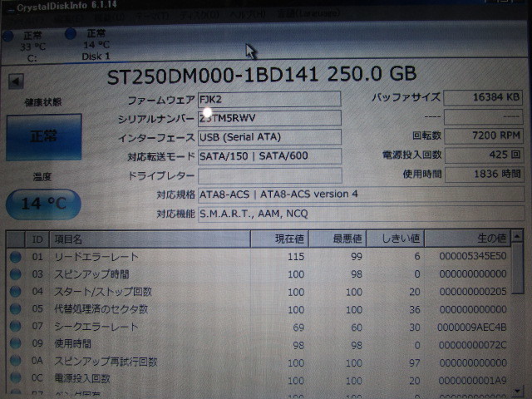Click status circle for attribute 03
532x399 pixels.
pyautogui.click(x=15, y=274)
